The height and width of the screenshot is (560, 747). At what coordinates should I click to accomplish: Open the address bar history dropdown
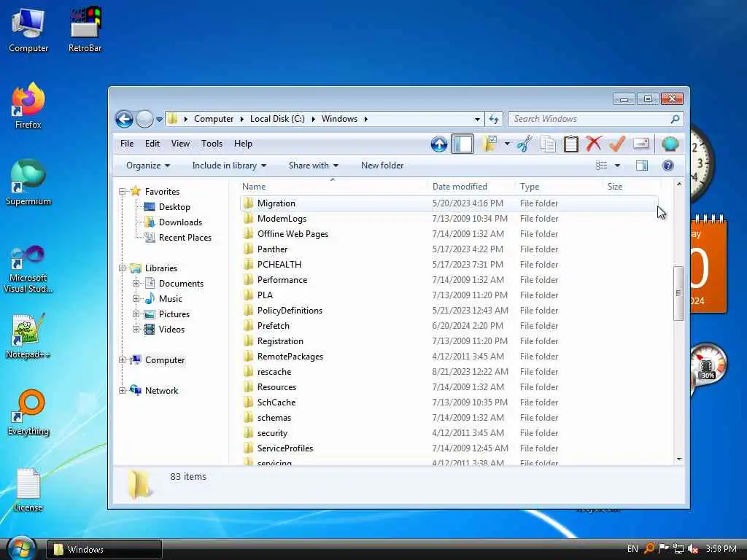click(x=477, y=119)
